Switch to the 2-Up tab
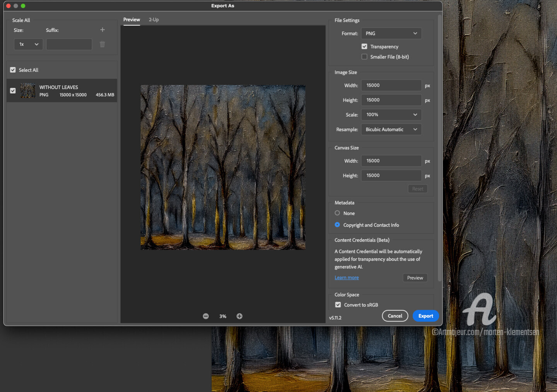The image size is (557, 392). (x=154, y=20)
